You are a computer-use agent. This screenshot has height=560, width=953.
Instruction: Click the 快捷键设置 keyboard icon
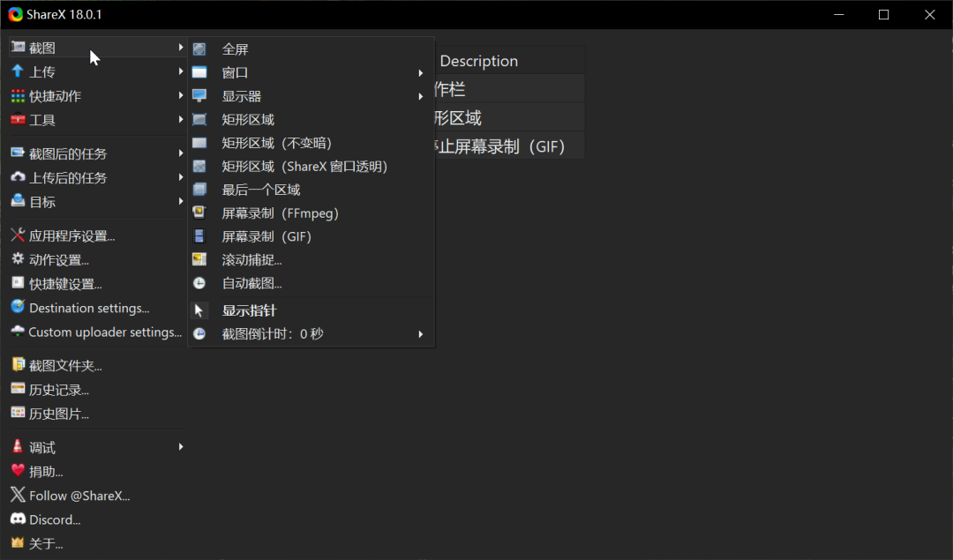click(18, 283)
